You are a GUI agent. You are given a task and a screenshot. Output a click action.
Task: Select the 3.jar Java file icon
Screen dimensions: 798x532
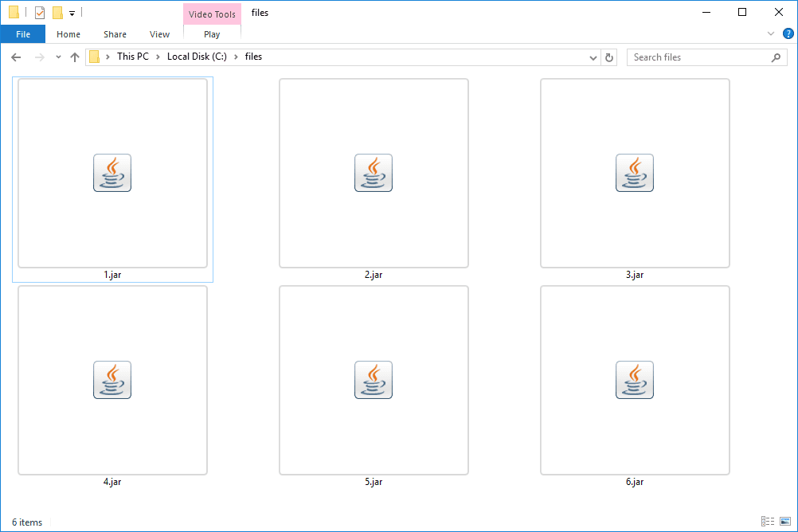[635, 173]
